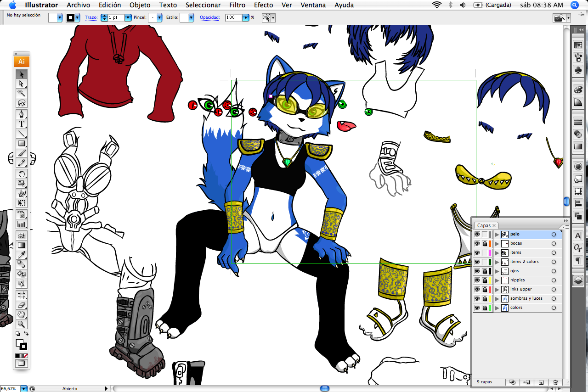The image size is (588, 392).
Task: Delete selected layer with trash icon
Action: pos(555,382)
